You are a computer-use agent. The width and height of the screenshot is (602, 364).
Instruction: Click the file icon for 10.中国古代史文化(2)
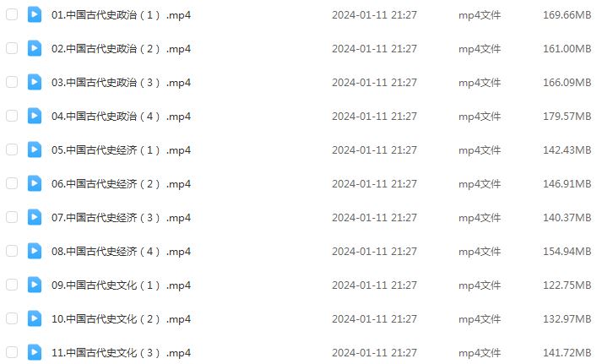[x=35, y=318]
